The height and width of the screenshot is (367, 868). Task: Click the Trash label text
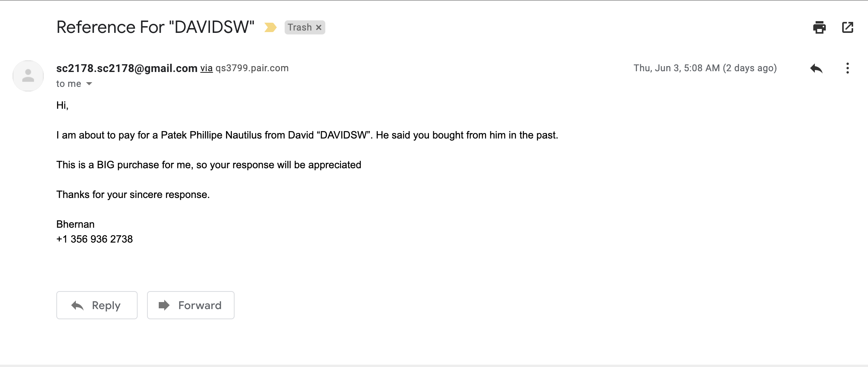[x=299, y=27]
